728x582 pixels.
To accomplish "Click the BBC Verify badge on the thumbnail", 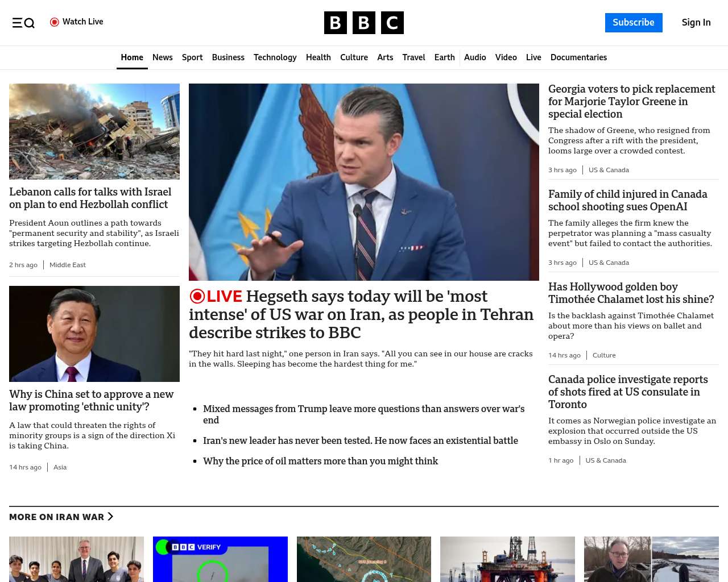I will tap(196, 547).
